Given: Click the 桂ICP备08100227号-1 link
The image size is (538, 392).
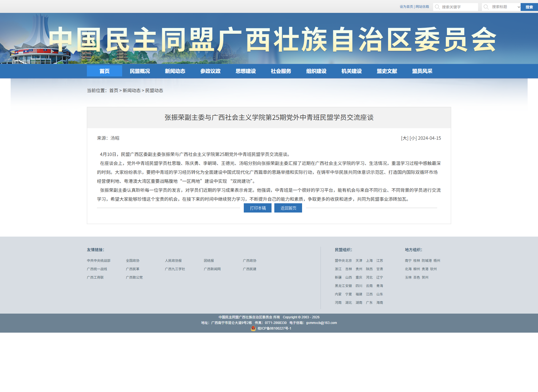Looking at the screenshot, I should [274, 328].
